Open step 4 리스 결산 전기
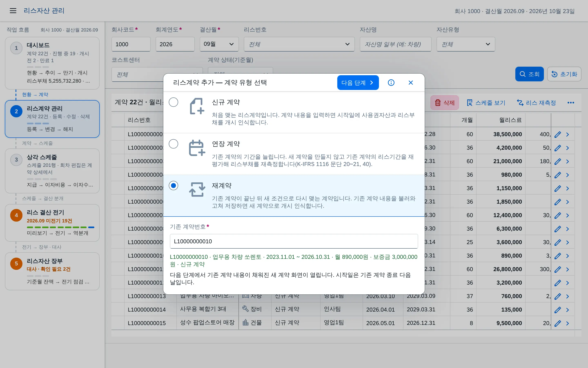 coord(52,223)
